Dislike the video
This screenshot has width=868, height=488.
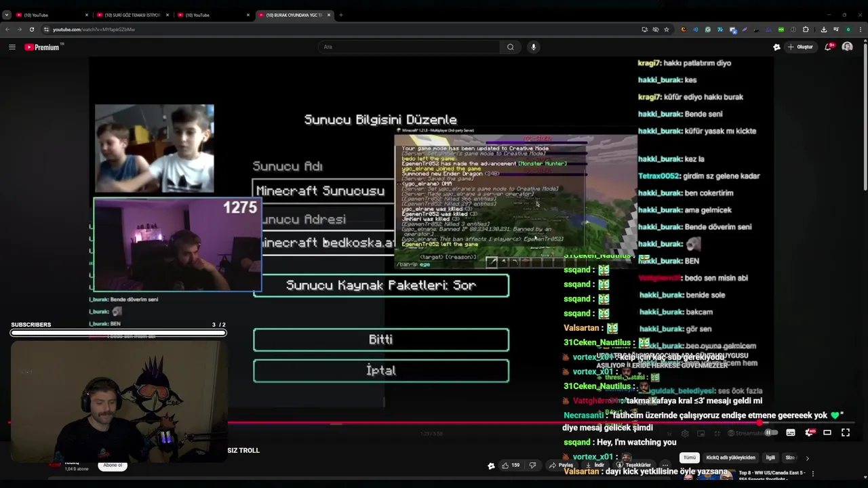coord(532,466)
